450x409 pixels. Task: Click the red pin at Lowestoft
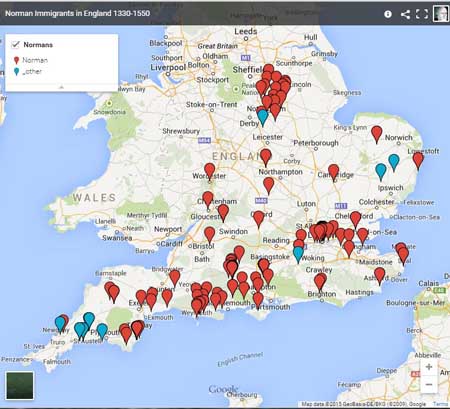[x=418, y=160]
